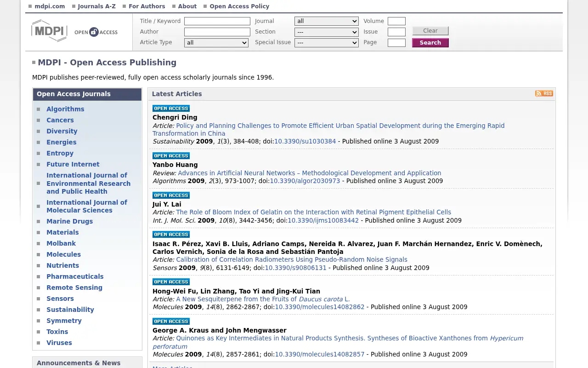The width and height of the screenshot is (588, 368).
Task: Open International Journal of Molecular Sciences
Action: tap(87, 207)
